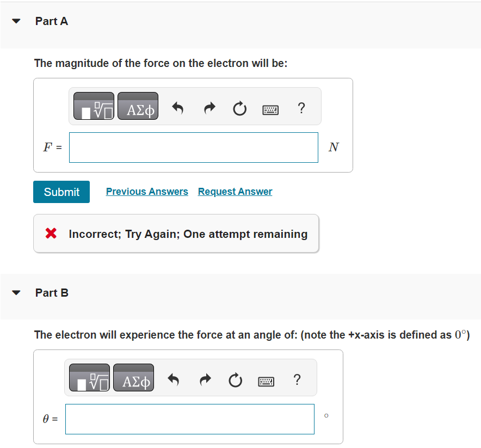Open the Greek symbols (ΑΣφ) palette in Part B
Screen dimensions: 481x448
133,377
